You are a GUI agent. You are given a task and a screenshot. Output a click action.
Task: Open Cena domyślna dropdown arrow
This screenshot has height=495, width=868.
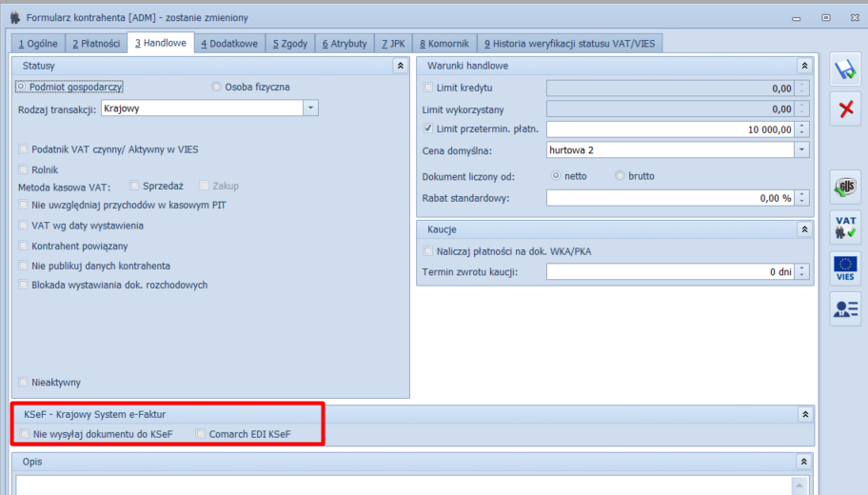tap(801, 150)
